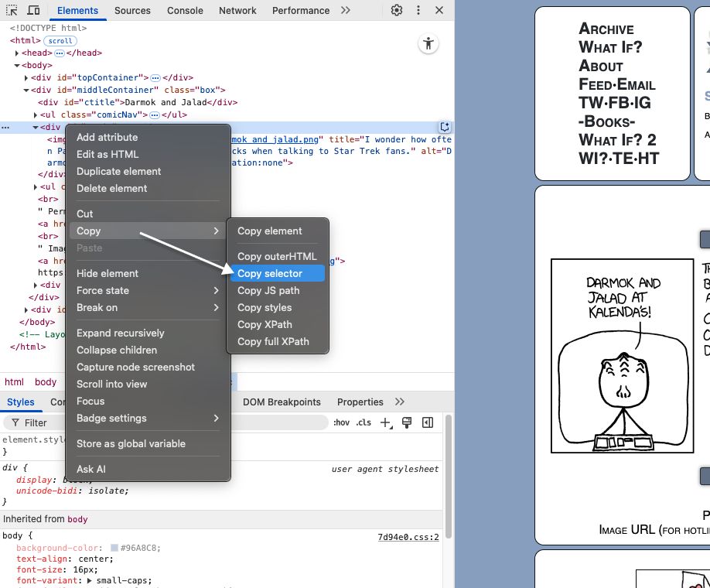Viewport: 710px width, 588px height.
Task: Open the background-color #96A8C8 swatch
Action: pyautogui.click(x=114, y=549)
